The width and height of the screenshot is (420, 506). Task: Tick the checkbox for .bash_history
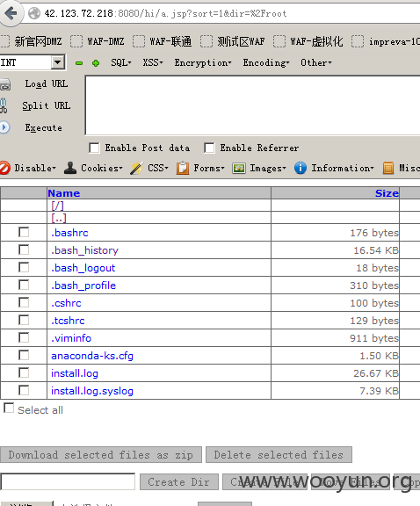[24, 249]
